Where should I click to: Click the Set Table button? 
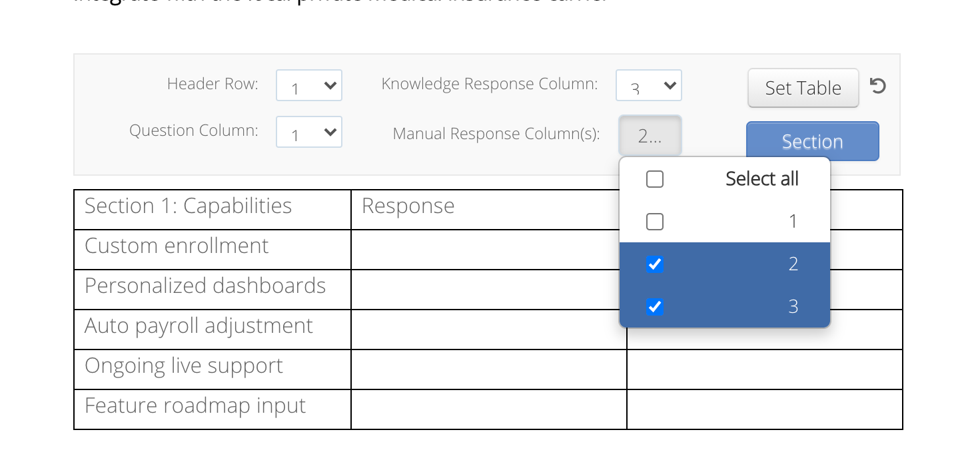pyautogui.click(x=803, y=87)
